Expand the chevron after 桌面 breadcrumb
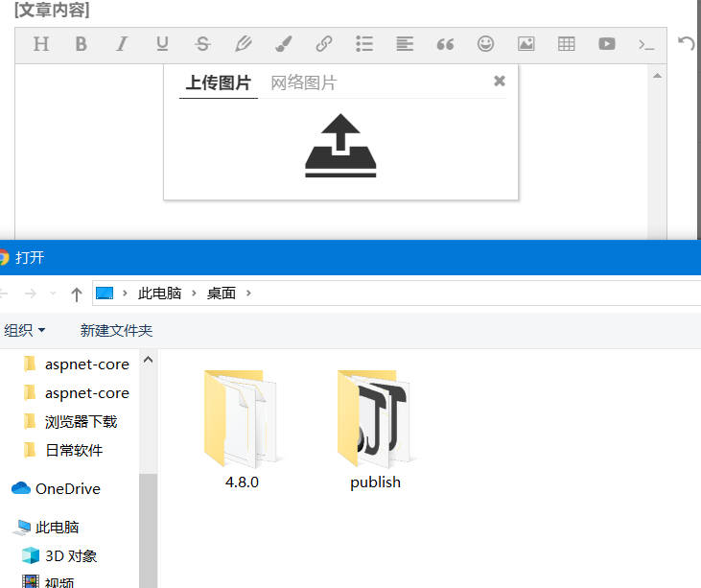The image size is (701, 588). point(248,294)
